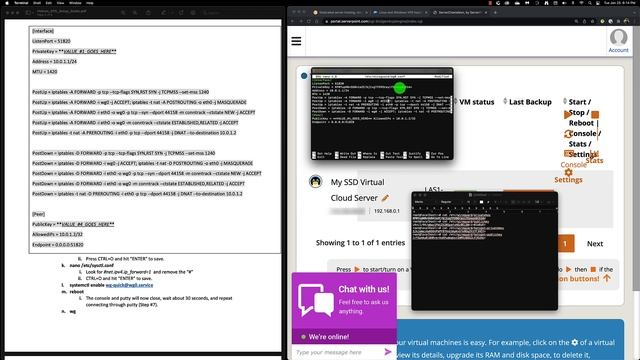Open Spotlight search in the menu bar

[x=590, y=3]
